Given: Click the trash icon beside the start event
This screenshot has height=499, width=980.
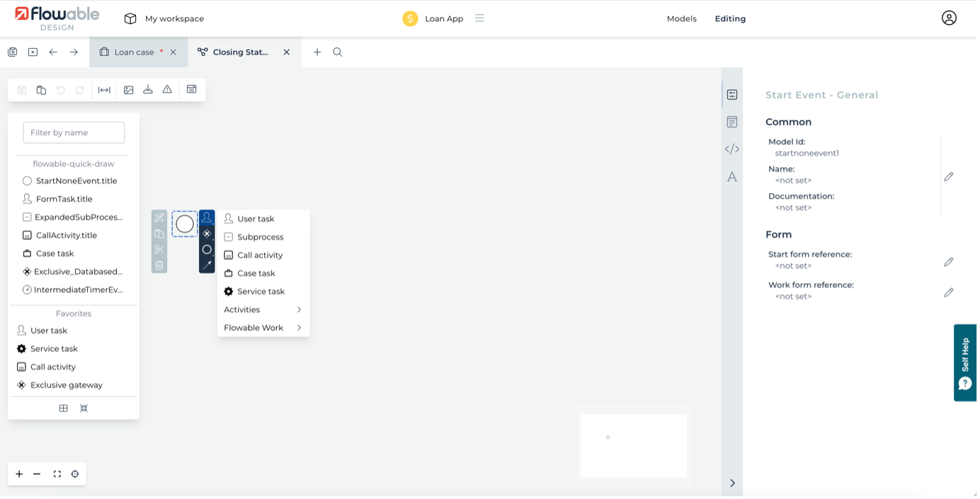Looking at the screenshot, I should 159,265.
